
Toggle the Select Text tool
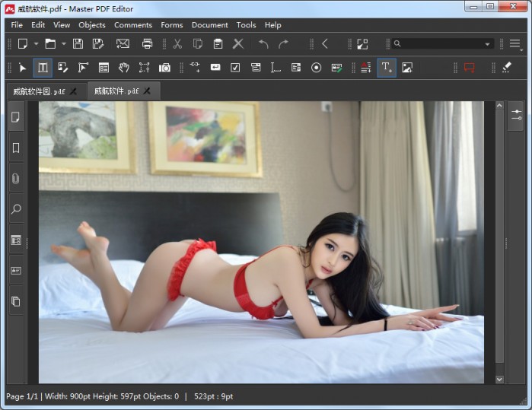(x=43, y=68)
